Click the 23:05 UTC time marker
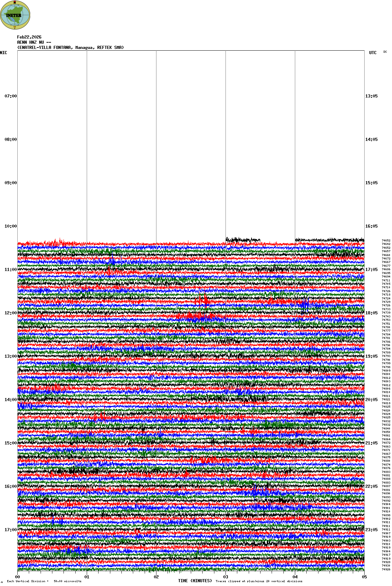 pos(371,530)
